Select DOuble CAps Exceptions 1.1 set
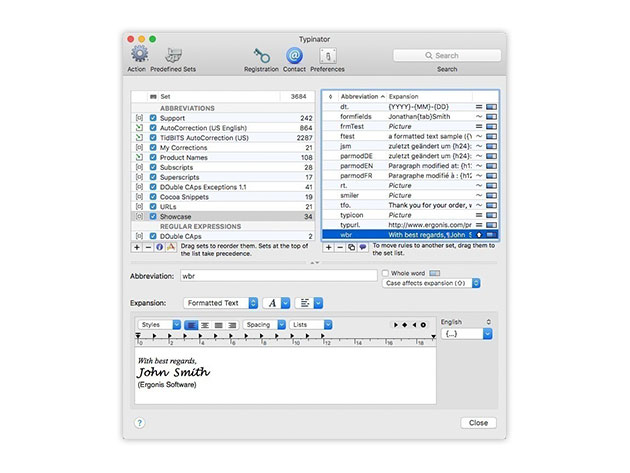This screenshot has width=630, height=473. coord(223,187)
